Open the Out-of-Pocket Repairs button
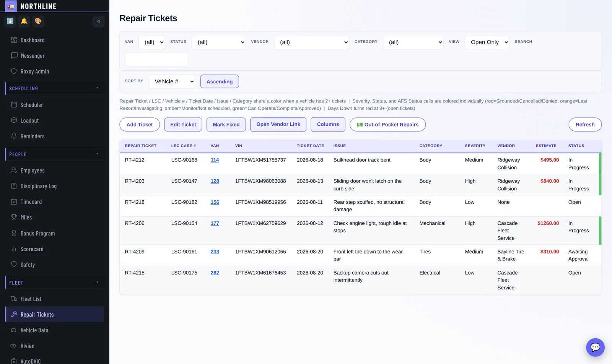This screenshot has width=612, height=364. point(387,125)
